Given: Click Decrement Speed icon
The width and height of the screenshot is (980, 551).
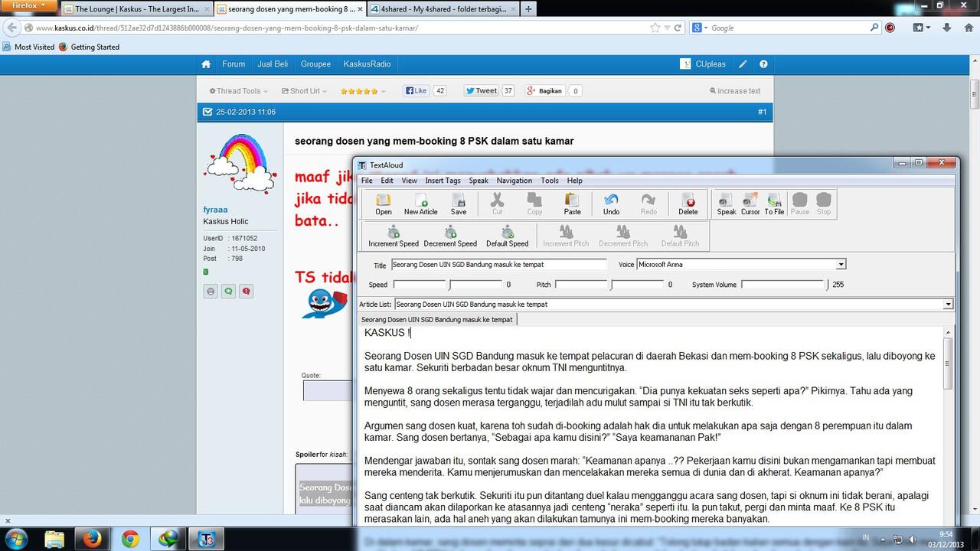Looking at the screenshot, I should (x=450, y=236).
